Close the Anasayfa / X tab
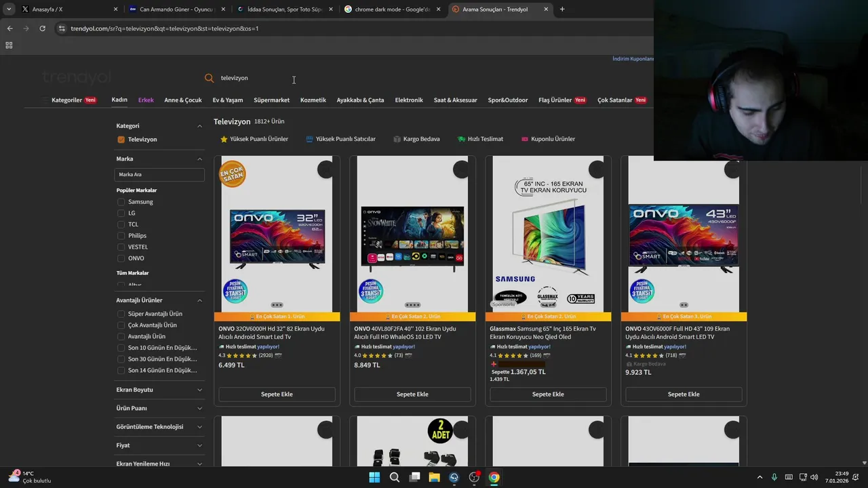Viewport: 868px width, 488px height. [x=115, y=9]
